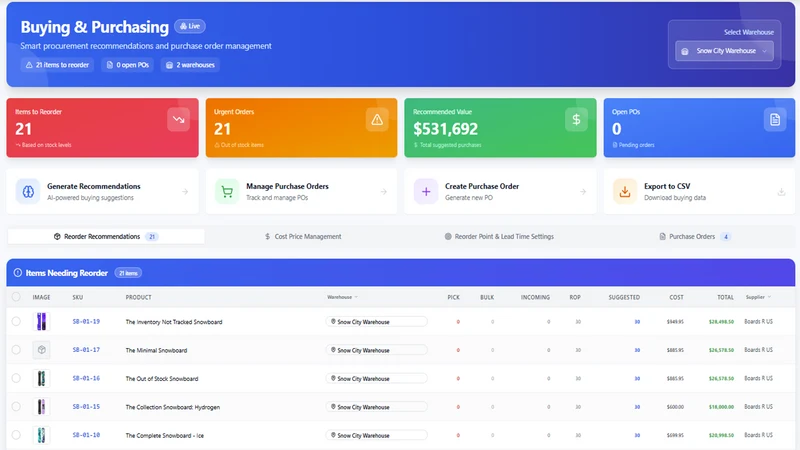This screenshot has height=450, width=800.
Task: Change warehouse for The Out of Stock Snowboard
Action: click(x=377, y=378)
